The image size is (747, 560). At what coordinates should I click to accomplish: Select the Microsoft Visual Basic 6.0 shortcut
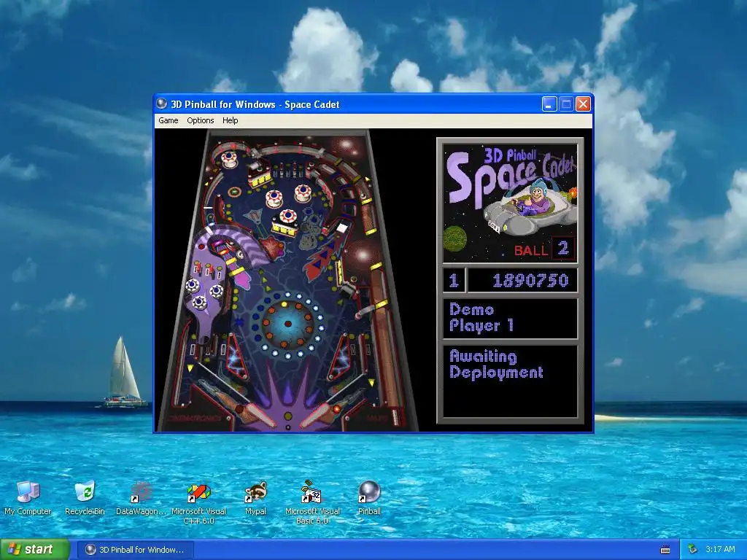312,502
